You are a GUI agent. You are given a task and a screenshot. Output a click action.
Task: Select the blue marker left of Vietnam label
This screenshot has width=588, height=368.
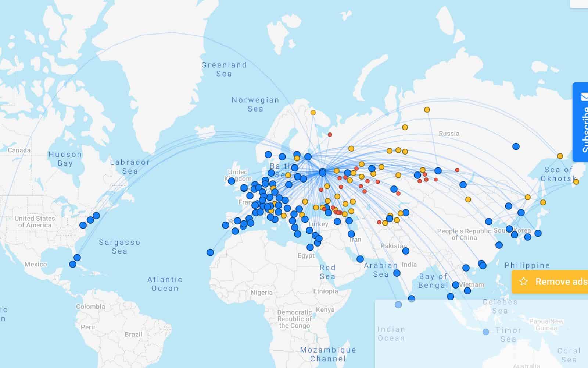click(x=456, y=285)
